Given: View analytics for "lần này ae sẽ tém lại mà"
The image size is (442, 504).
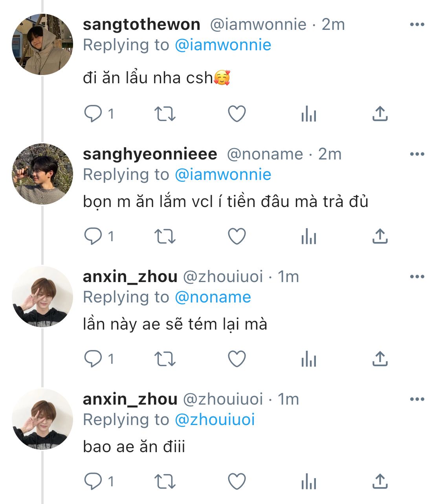Looking at the screenshot, I should click(309, 359).
